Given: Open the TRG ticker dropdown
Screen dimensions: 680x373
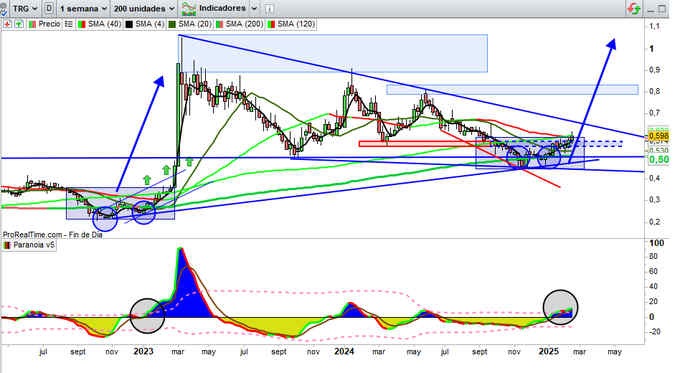Looking at the screenshot, I should (24, 8).
